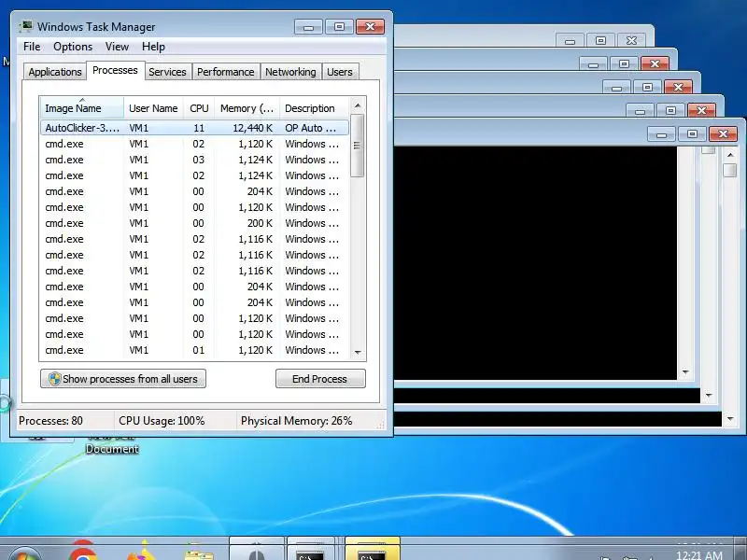The height and width of the screenshot is (560, 747).
Task: Open the View menu
Action: (117, 47)
